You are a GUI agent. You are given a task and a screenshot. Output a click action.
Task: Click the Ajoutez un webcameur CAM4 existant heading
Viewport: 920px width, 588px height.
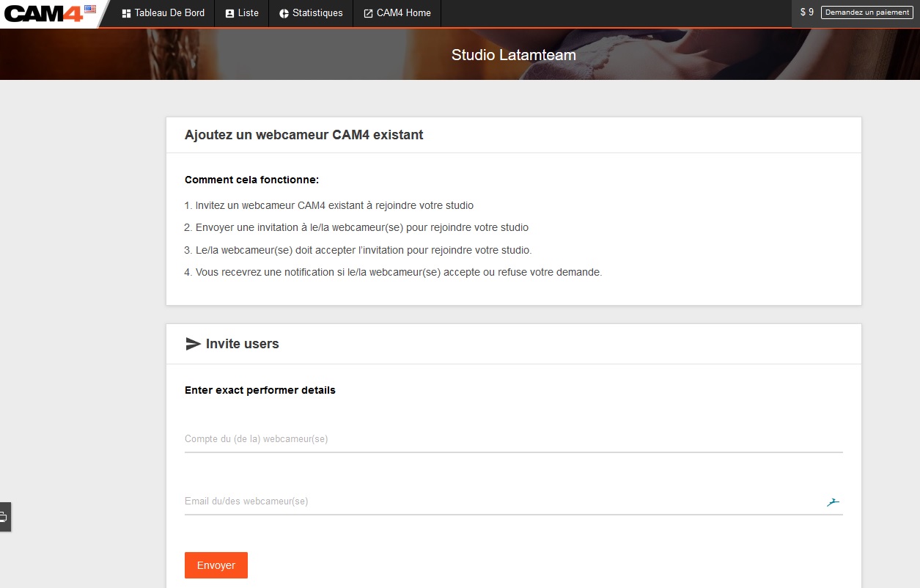click(x=303, y=135)
